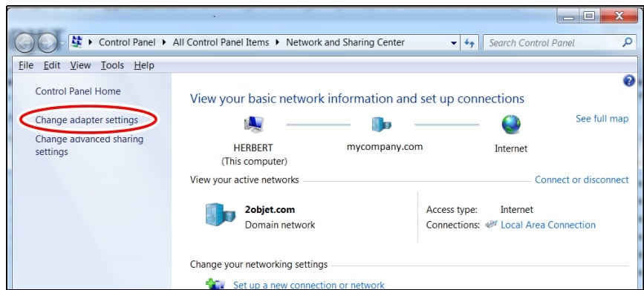Open Local Area Connection link
The width and height of the screenshot is (644, 290).
[548, 225]
